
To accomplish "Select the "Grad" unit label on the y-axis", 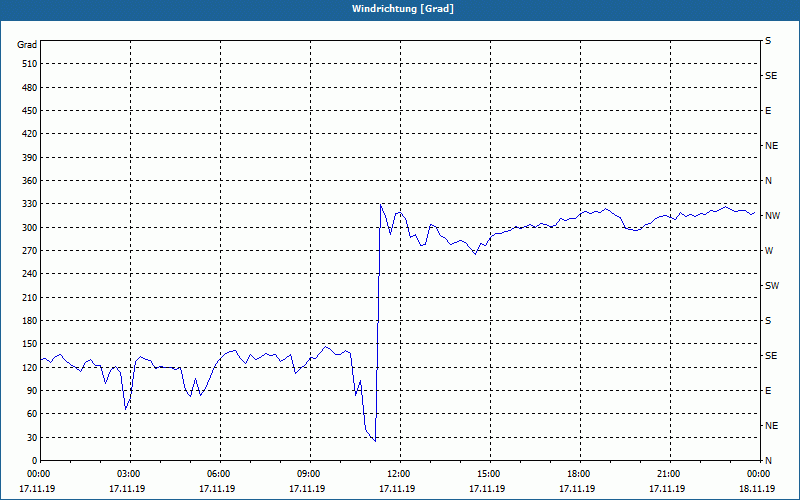I will (x=27, y=45).
